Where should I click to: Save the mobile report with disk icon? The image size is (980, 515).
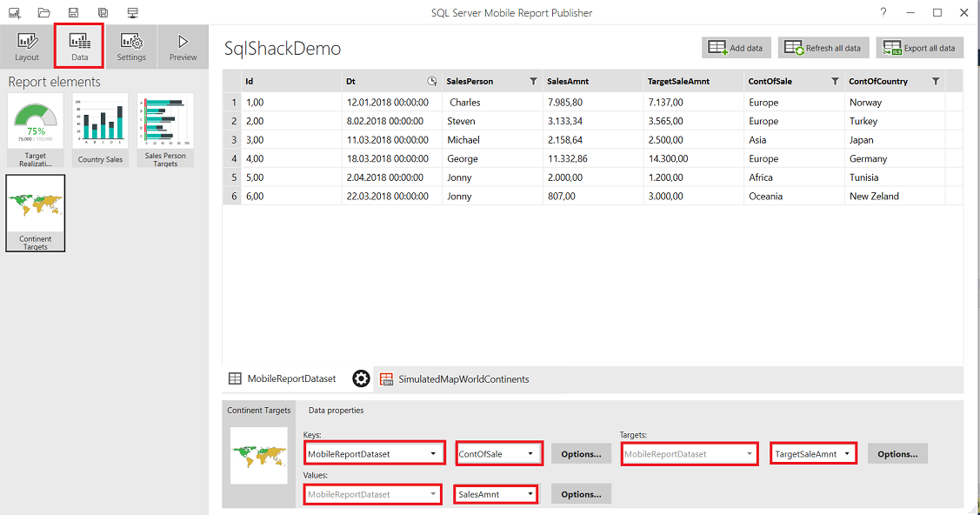73,12
